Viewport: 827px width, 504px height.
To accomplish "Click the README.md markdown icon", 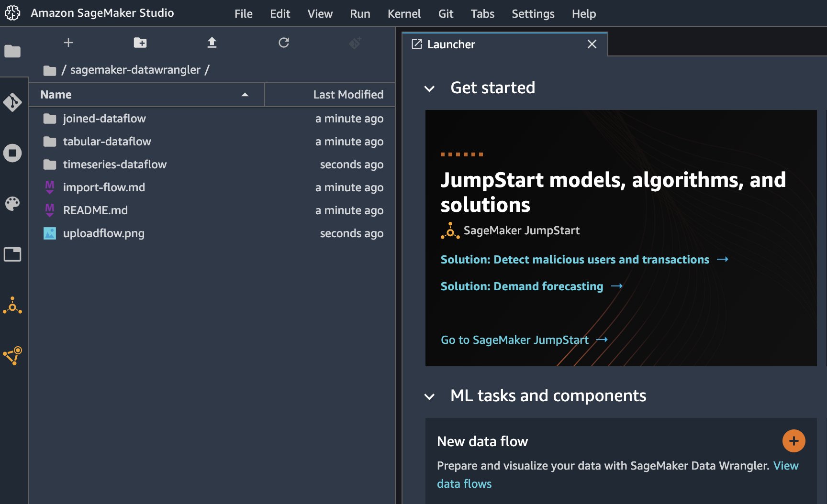I will click(x=50, y=210).
